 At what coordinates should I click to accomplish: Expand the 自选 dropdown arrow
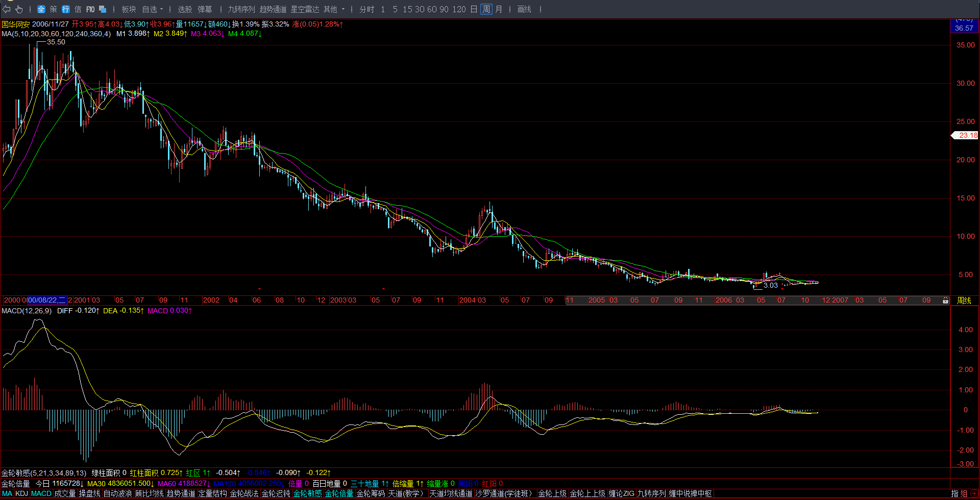161,9
